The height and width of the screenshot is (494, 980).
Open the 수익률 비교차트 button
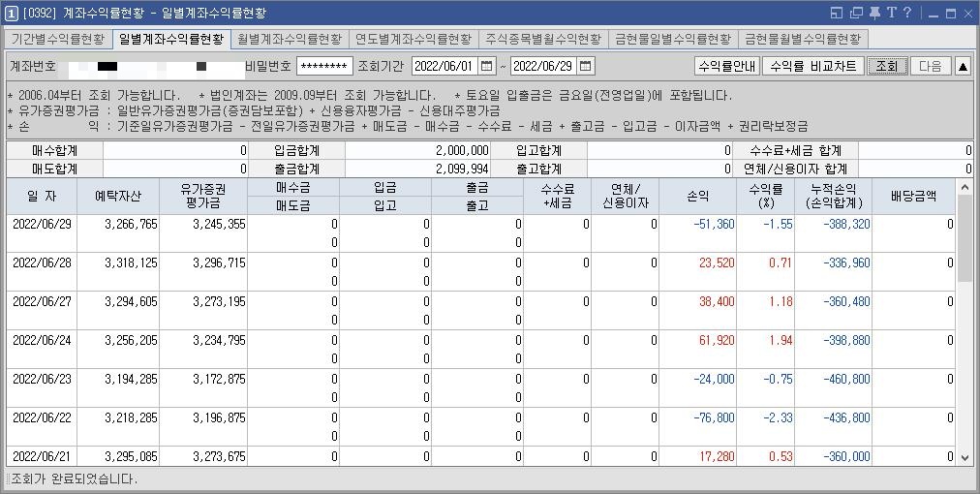tap(813, 66)
